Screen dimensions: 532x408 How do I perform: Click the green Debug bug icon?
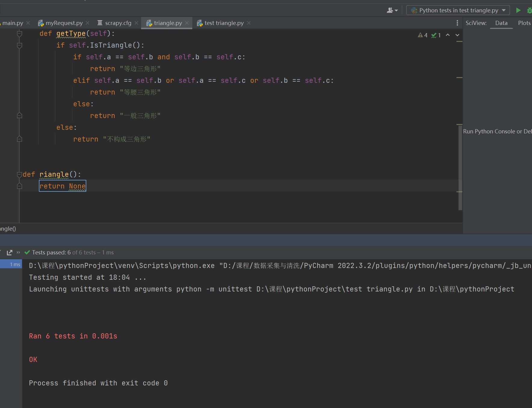coord(529,10)
